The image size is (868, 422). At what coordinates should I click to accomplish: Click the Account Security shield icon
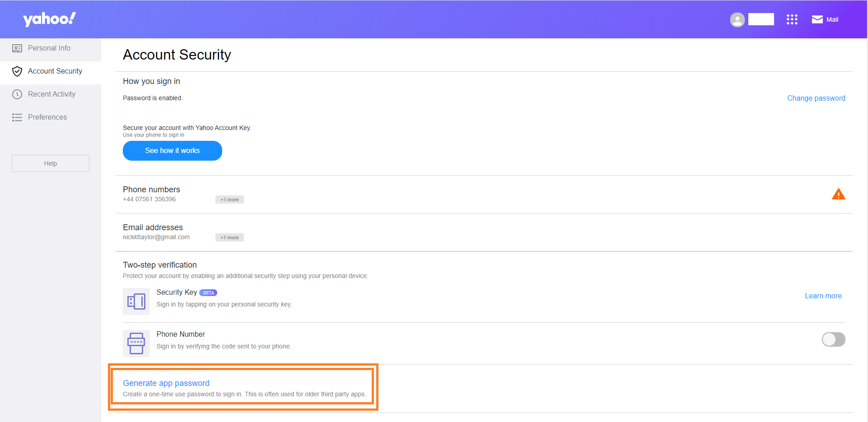point(17,71)
